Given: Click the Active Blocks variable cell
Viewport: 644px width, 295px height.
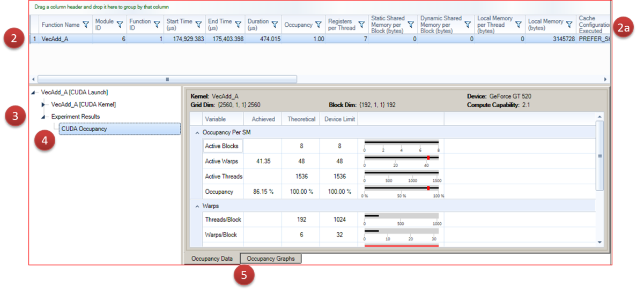Looking at the screenshot, I should pos(223,146).
